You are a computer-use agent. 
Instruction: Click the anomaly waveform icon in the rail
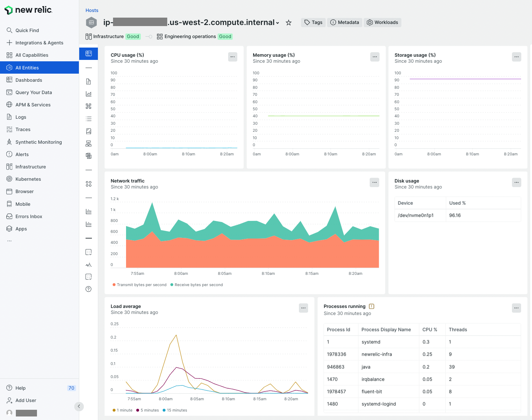click(88, 265)
